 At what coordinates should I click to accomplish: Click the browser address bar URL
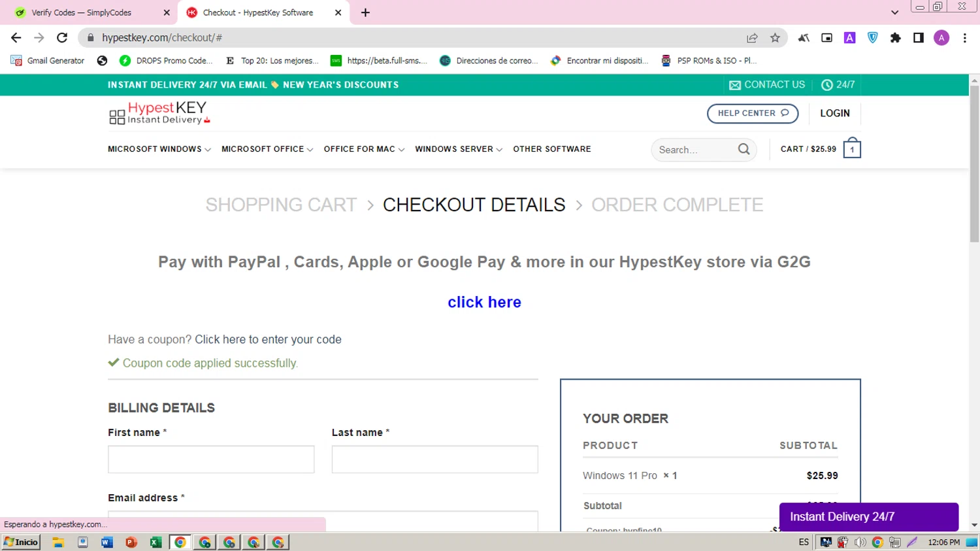162,38
